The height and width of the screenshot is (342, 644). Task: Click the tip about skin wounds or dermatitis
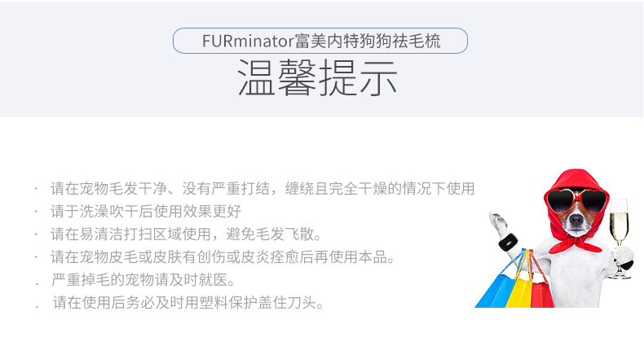(223, 258)
